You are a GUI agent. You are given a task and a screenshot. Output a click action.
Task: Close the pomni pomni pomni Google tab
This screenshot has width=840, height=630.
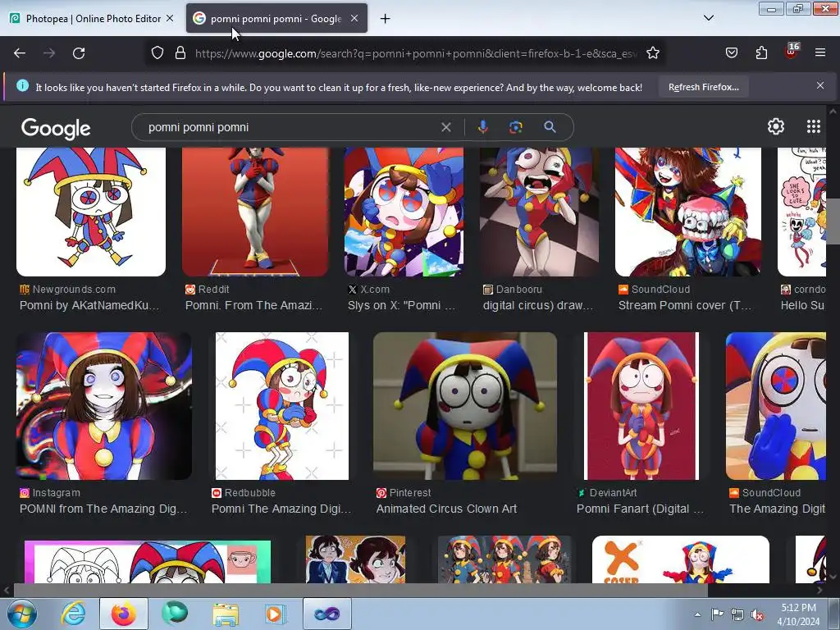(354, 18)
